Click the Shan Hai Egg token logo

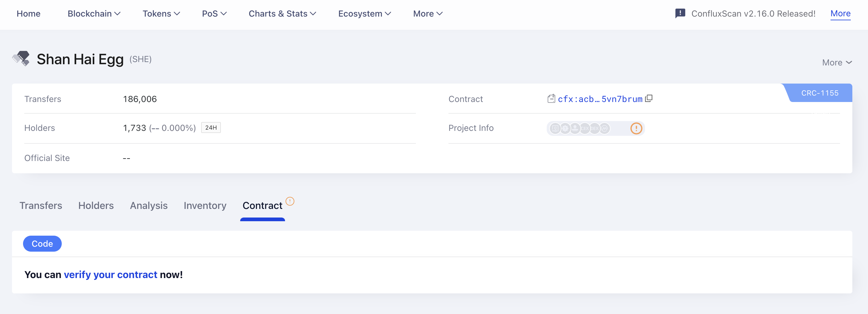[x=21, y=59]
